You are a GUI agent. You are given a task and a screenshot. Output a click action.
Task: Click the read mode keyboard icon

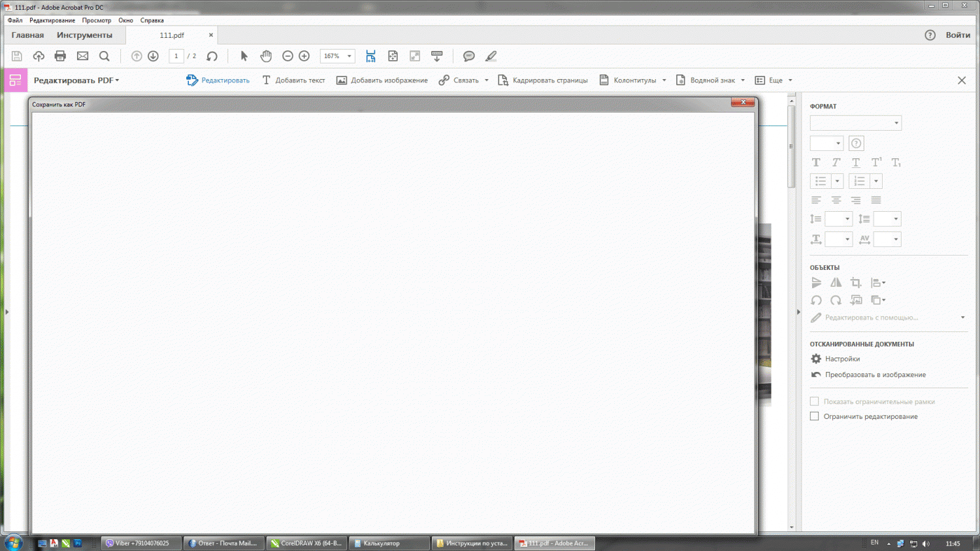coord(437,56)
